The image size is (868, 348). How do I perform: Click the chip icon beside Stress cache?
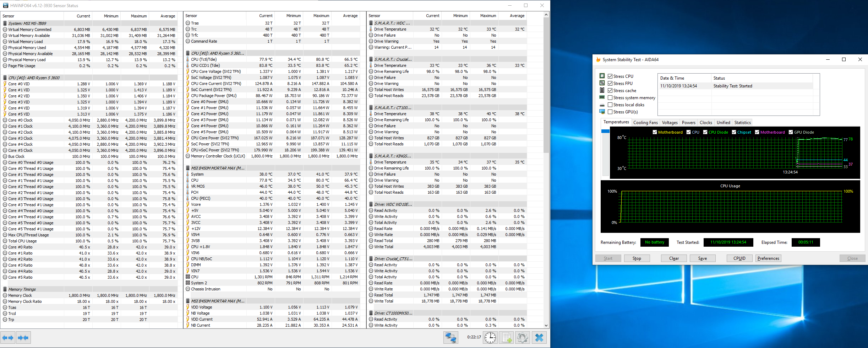[602, 90]
